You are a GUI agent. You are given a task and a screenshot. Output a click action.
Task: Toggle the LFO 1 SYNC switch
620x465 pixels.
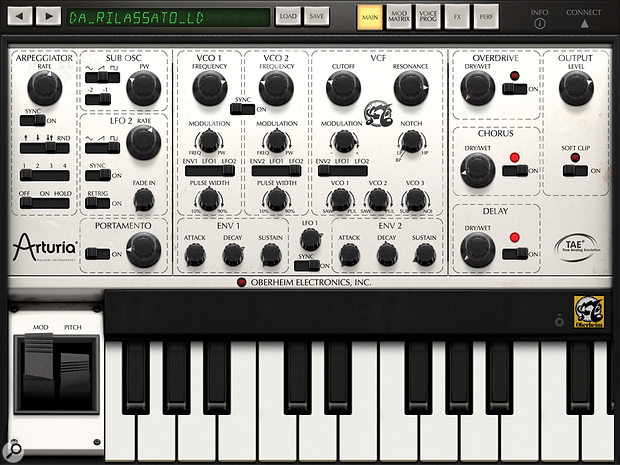pyautogui.click(x=306, y=265)
